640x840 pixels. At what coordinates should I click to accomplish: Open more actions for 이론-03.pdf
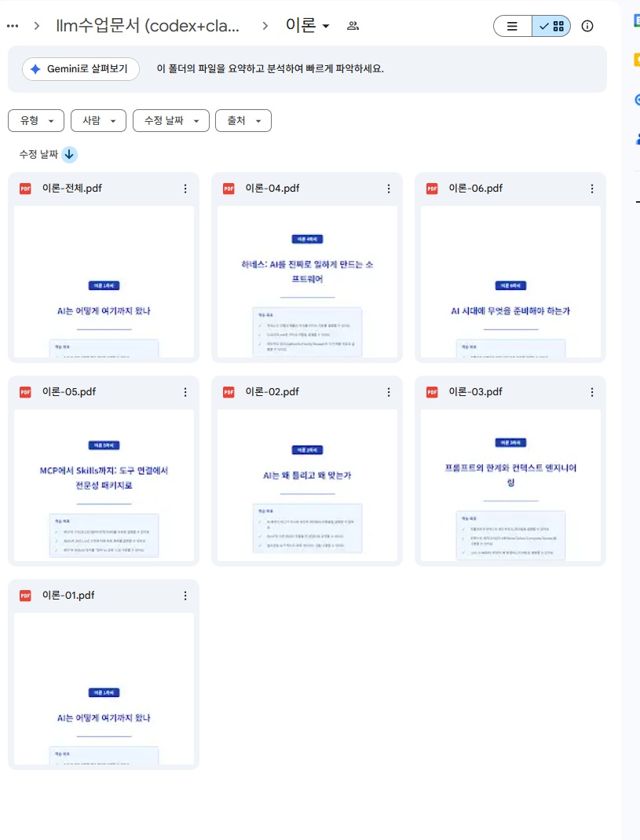pos(592,392)
